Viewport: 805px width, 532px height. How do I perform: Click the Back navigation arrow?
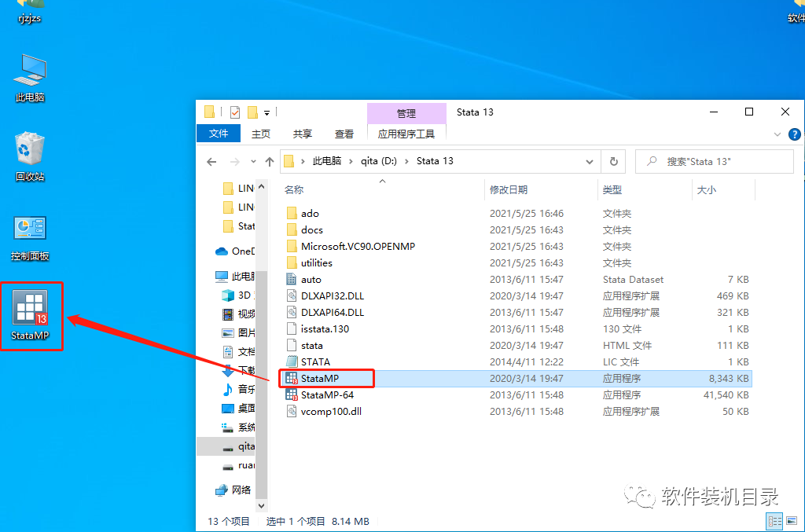[211, 162]
